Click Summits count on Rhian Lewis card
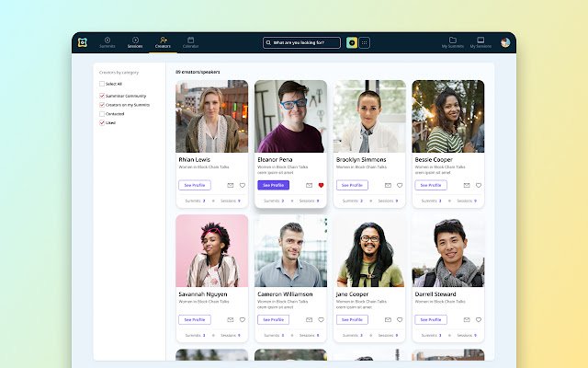Viewport: 588px width, 368px height. click(195, 201)
